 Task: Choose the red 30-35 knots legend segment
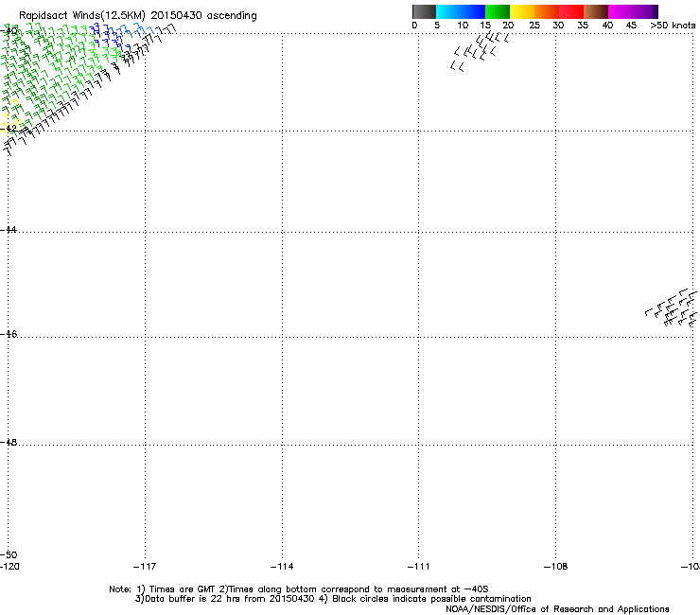coord(571,11)
